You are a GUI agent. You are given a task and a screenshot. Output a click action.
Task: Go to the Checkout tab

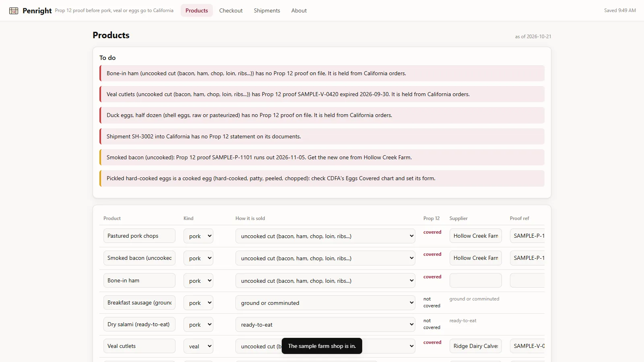tap(231, 10)
